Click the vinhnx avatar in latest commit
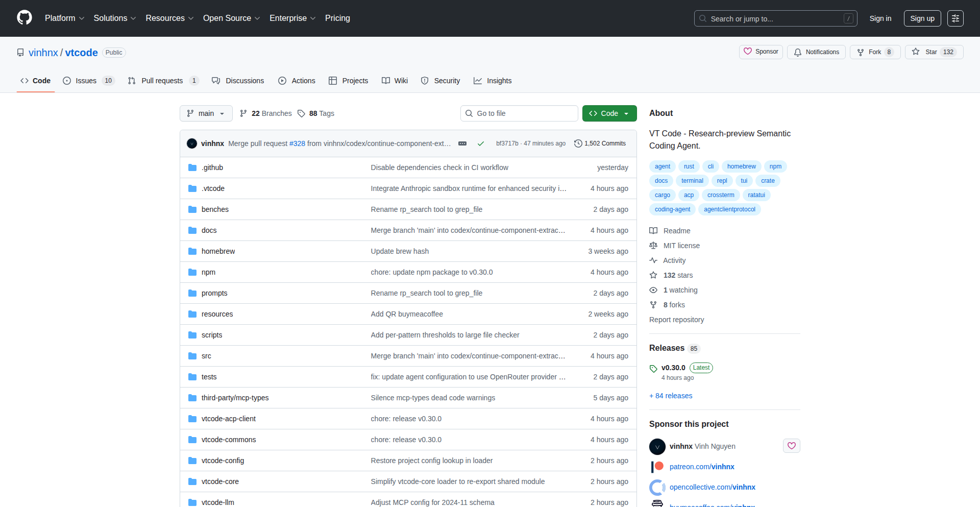This screenshot has width=980, height=507. [192, 143]
